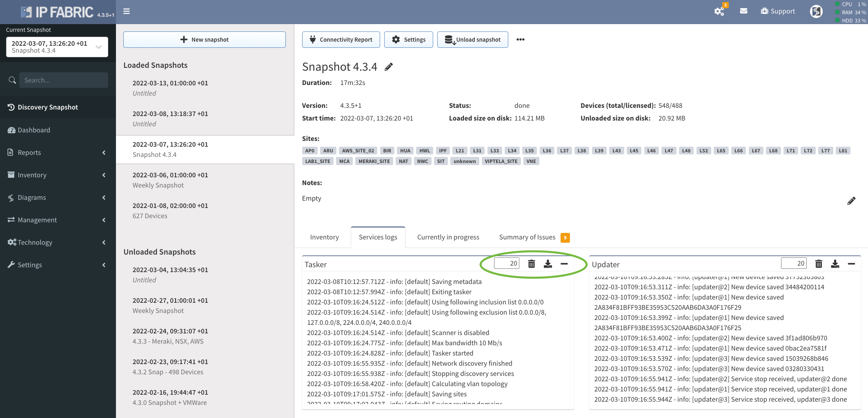868x418 pixels.
Task: Click the L81 site tag
Action: pyautogui.click(x=843, y=151)
